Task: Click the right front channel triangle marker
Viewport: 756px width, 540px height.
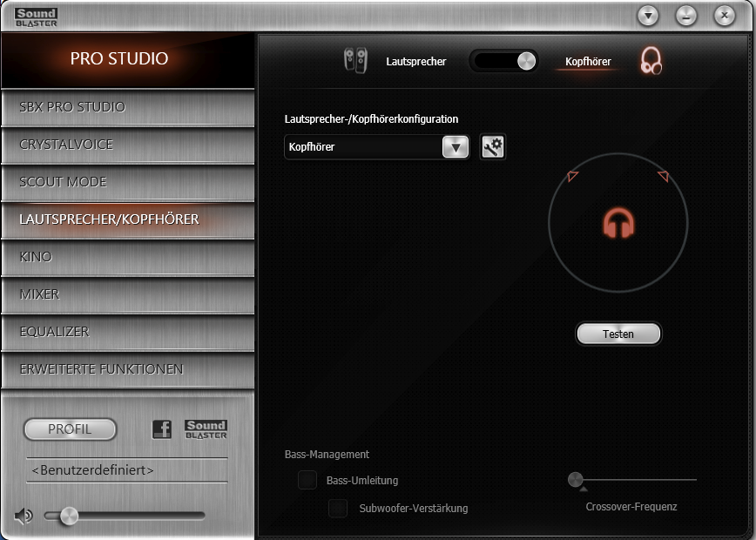Action: tap(664, 176)
